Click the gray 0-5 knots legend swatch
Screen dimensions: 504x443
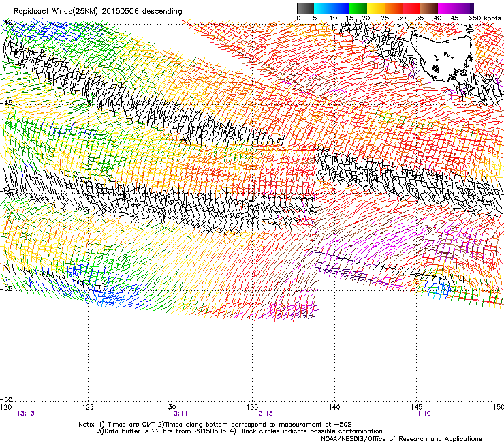click(x=305, y=8)
